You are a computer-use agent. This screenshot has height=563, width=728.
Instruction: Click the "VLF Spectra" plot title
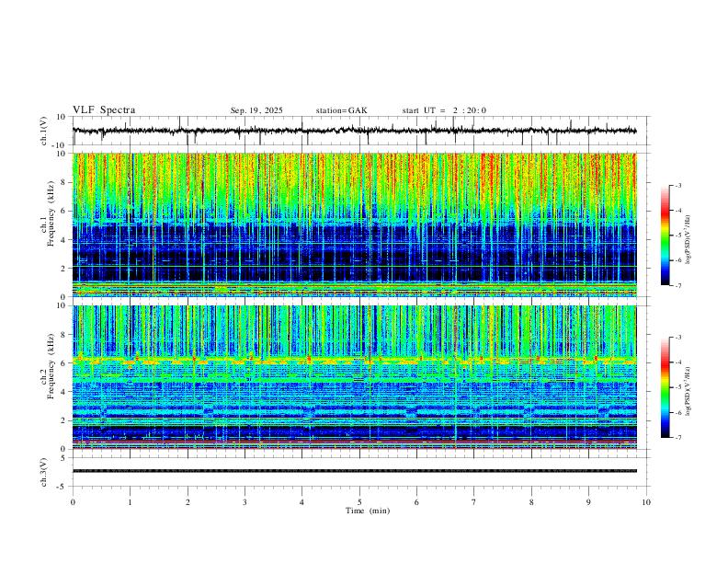coord(104,110)
